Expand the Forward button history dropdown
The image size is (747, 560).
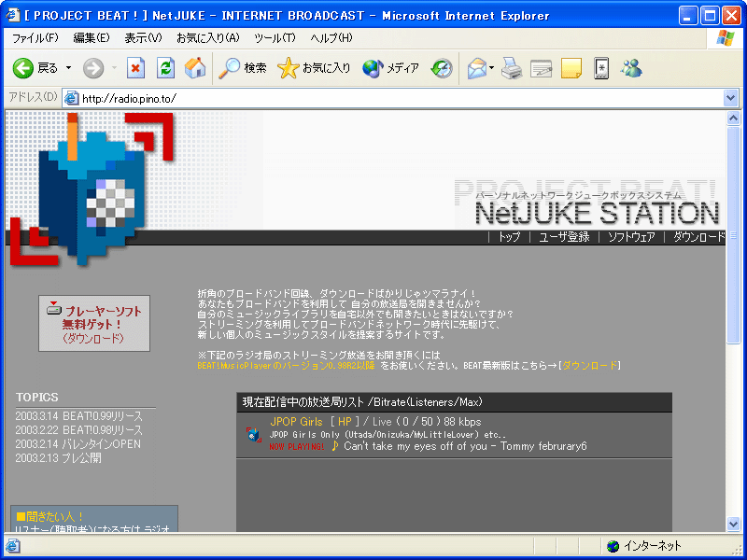pyautogui.click(x=114, y=68)
